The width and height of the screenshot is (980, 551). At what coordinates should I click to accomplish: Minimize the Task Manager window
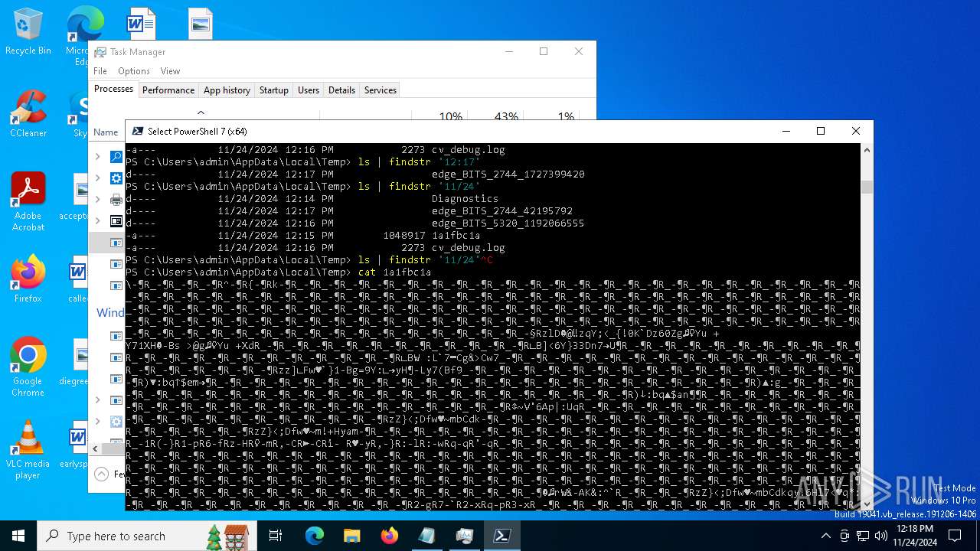[508, 52]
